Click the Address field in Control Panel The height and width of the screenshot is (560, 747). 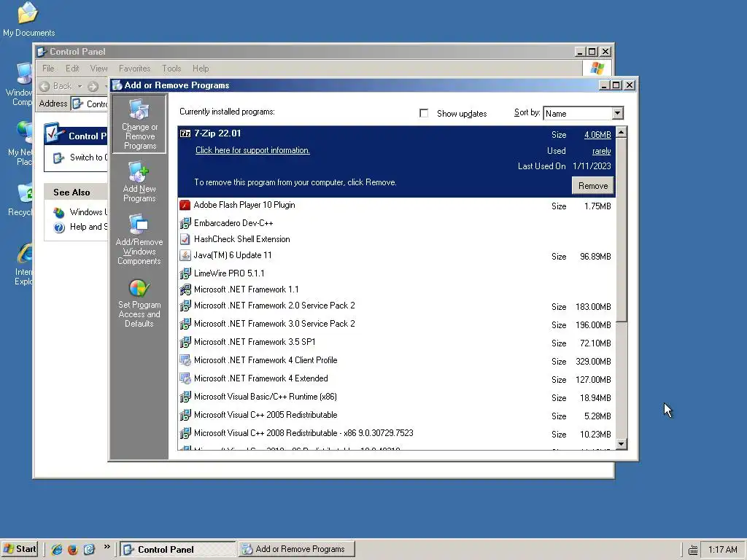90,104
